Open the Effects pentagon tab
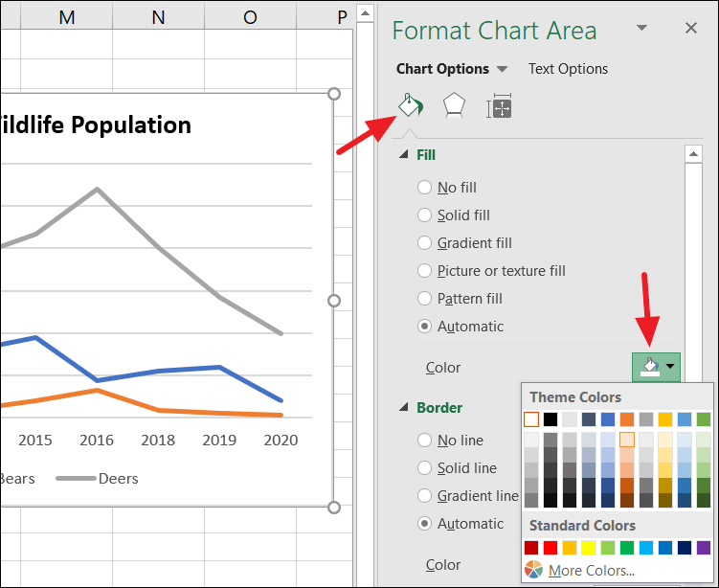719x588 pixels. [454, 106]
